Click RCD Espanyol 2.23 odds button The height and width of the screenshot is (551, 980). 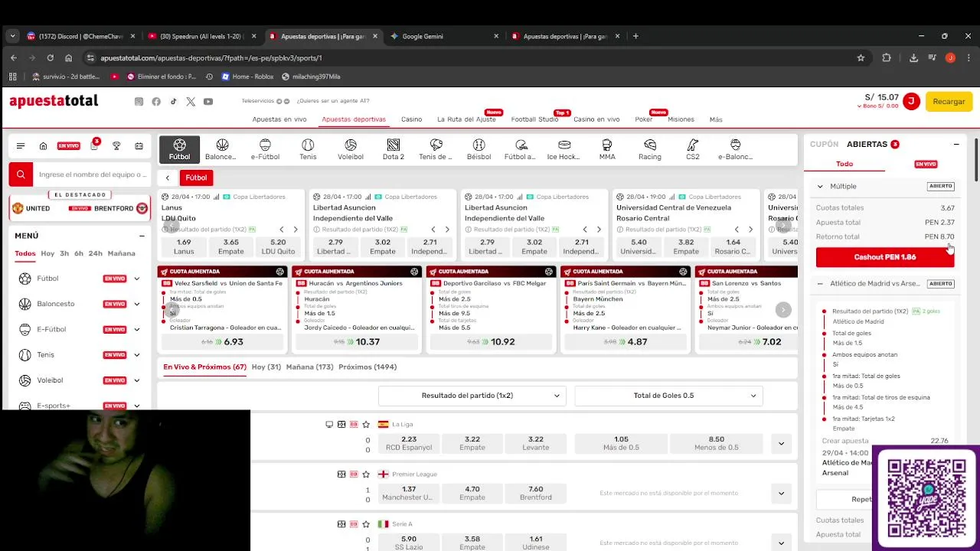[409, 443]
